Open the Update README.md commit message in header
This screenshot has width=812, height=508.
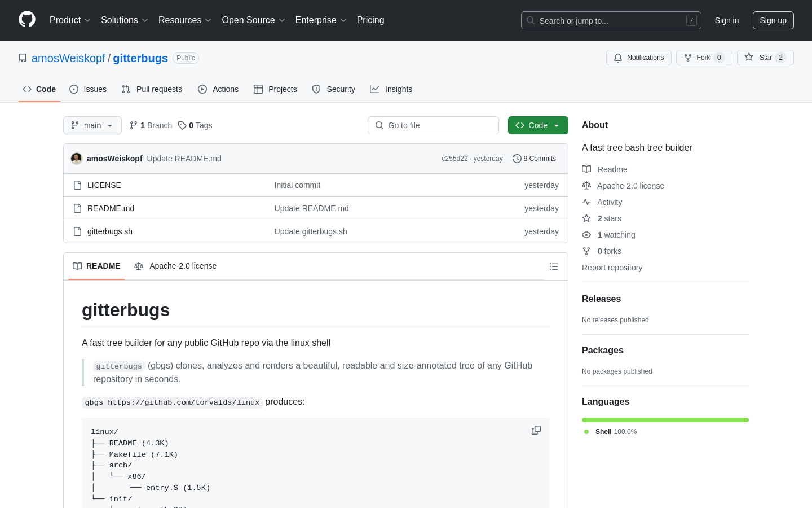184,159
